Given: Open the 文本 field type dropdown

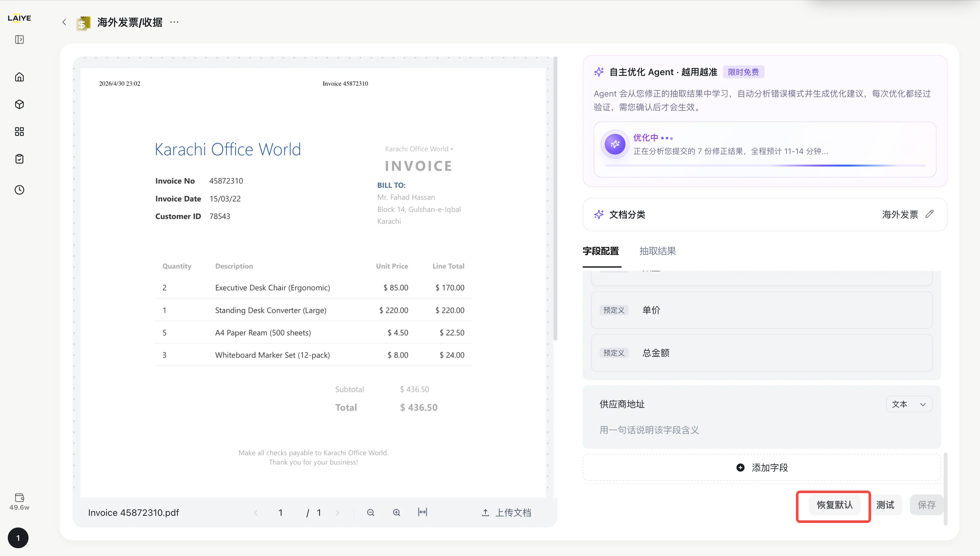Looking at the screenshot, I should [909, 404].
